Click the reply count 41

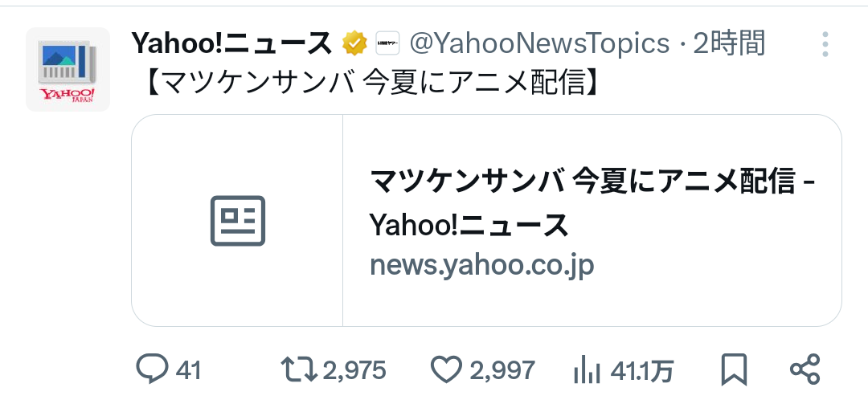tap(188, 370)
